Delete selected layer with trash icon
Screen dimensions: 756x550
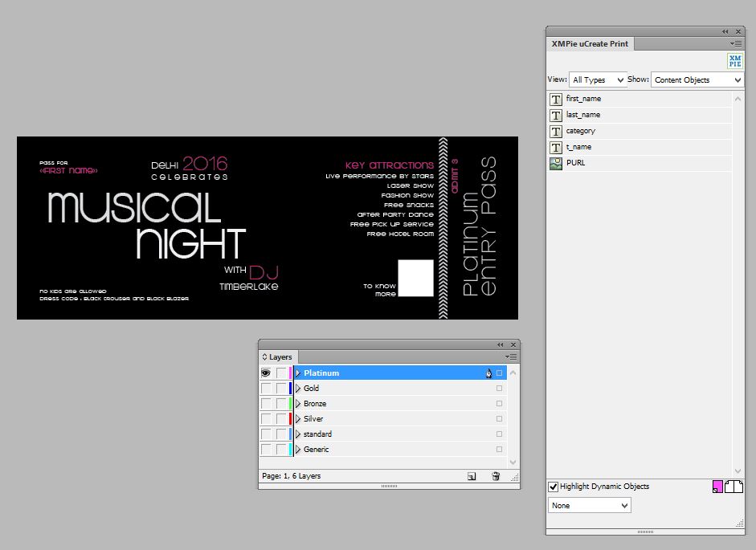coord(496,476)
